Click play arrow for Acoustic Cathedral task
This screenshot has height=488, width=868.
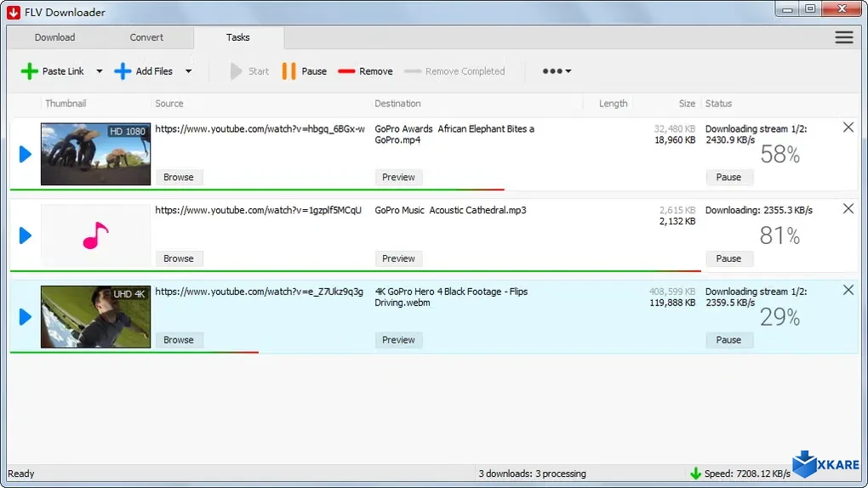[25, 235]
